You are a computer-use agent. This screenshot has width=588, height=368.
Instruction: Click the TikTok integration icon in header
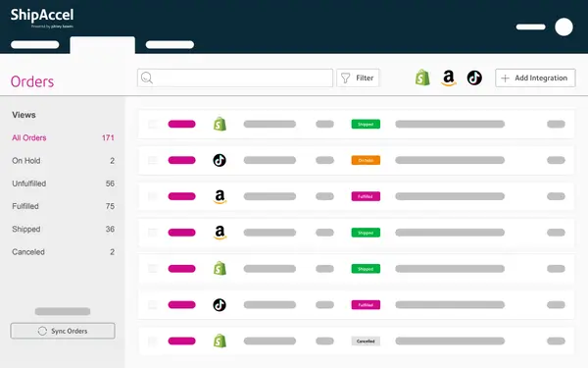click(474, 78)
